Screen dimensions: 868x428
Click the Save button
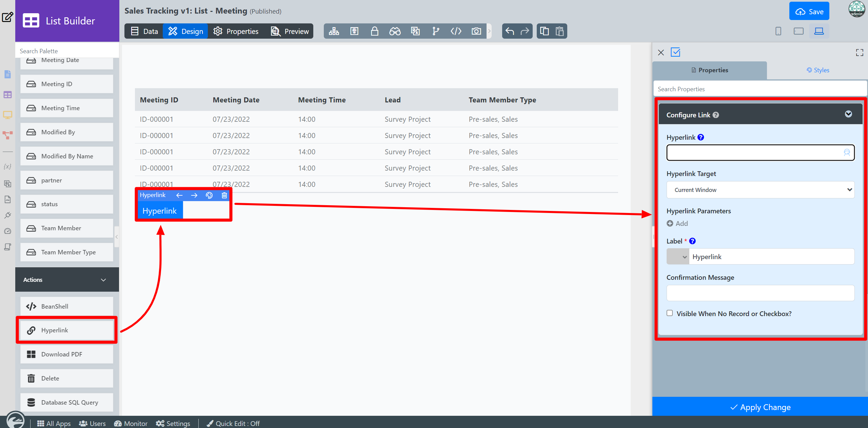point(809,12)
